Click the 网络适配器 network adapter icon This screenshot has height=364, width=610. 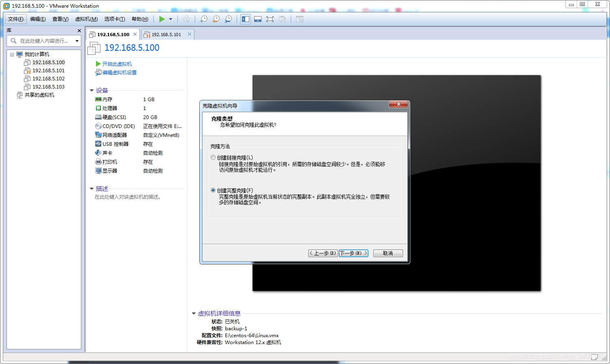tap(98, 135)
